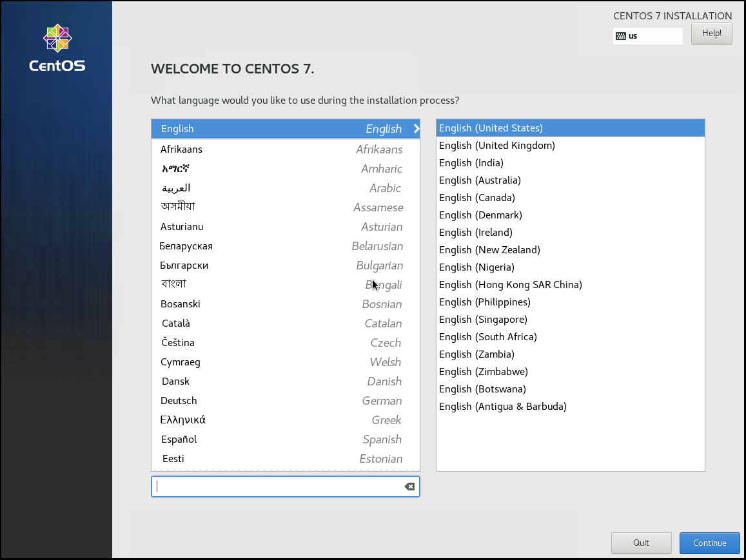Type in the language search box
746x560 pixels.
pos(277,487)
